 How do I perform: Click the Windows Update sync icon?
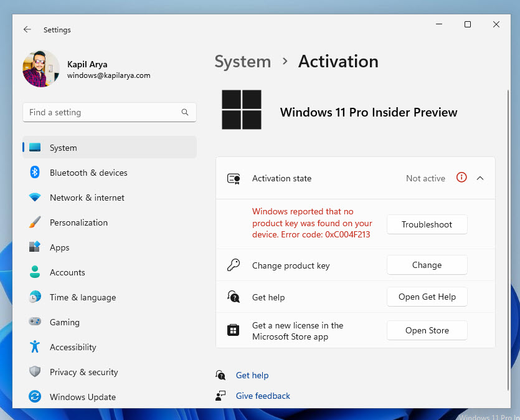coord(35,397)
